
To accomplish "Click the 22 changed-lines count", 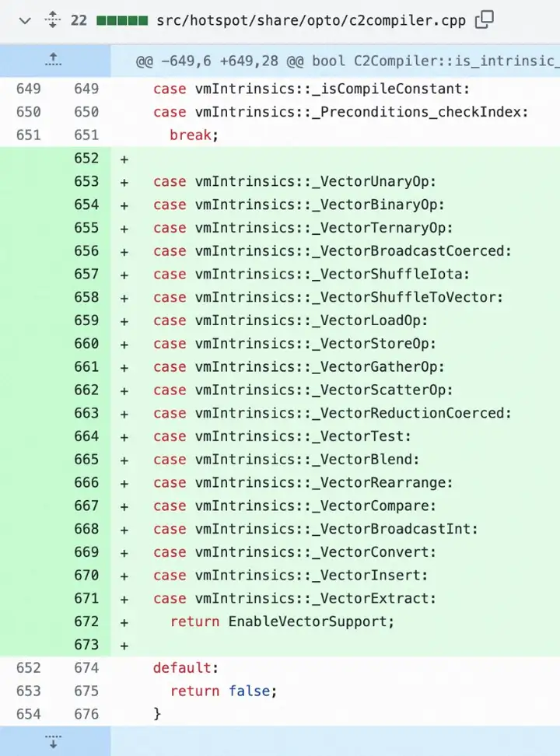I will [79, 21].
